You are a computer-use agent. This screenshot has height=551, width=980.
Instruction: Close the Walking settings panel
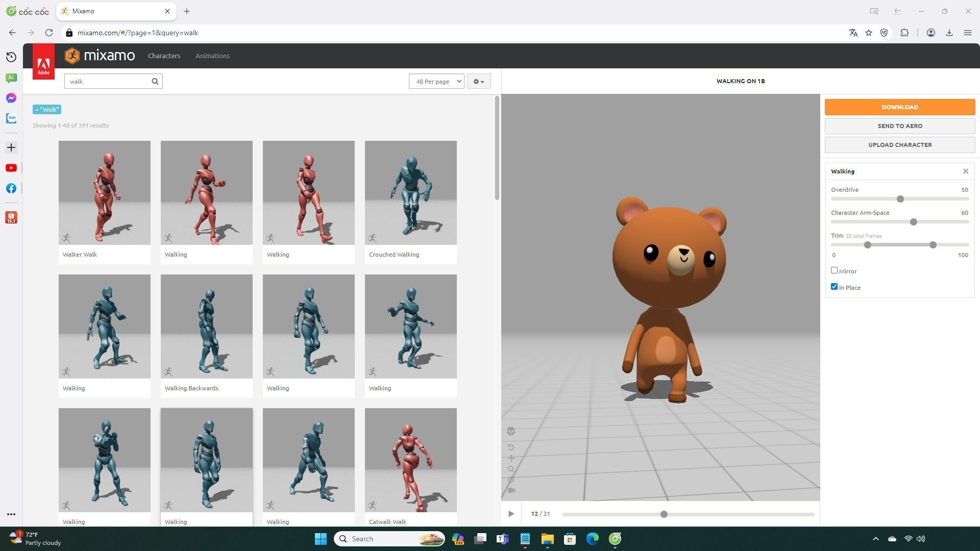pos(966,171)
